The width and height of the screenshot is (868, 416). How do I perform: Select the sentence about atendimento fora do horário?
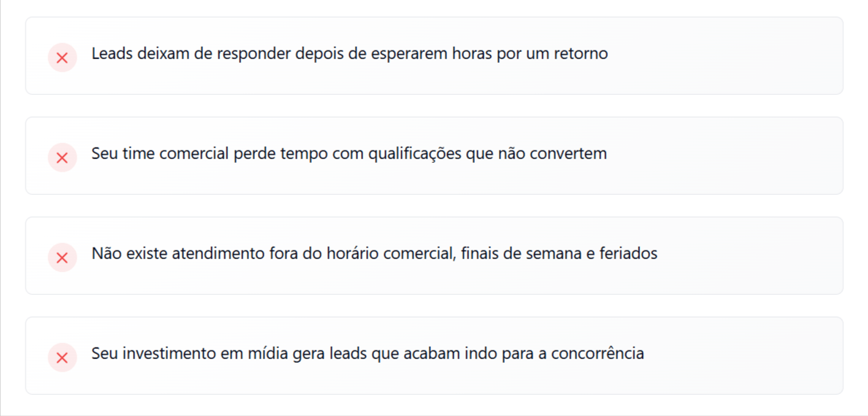click(374, 254)
